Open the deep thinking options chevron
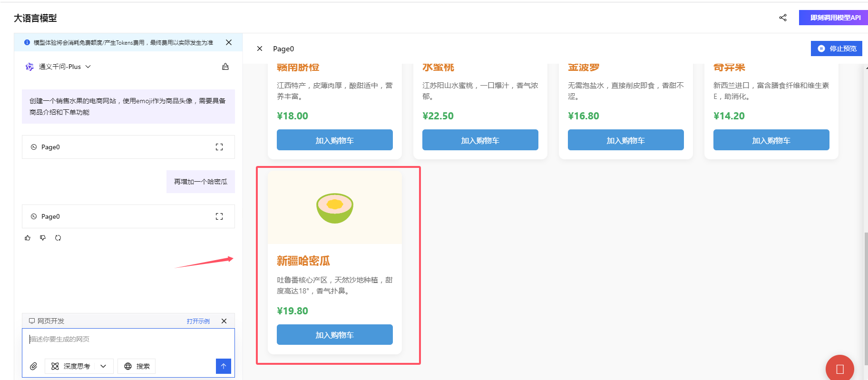This screenshot has height=380, width=868. pyautogui.click(x=103, y=366)
